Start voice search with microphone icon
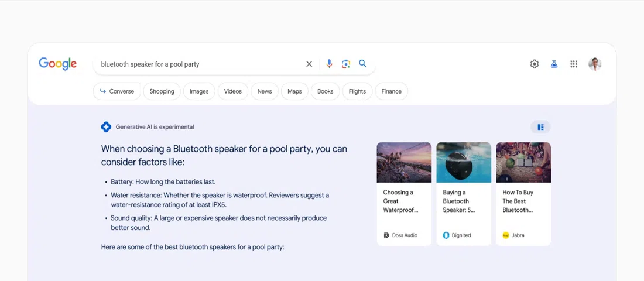 tap(329, 64)
